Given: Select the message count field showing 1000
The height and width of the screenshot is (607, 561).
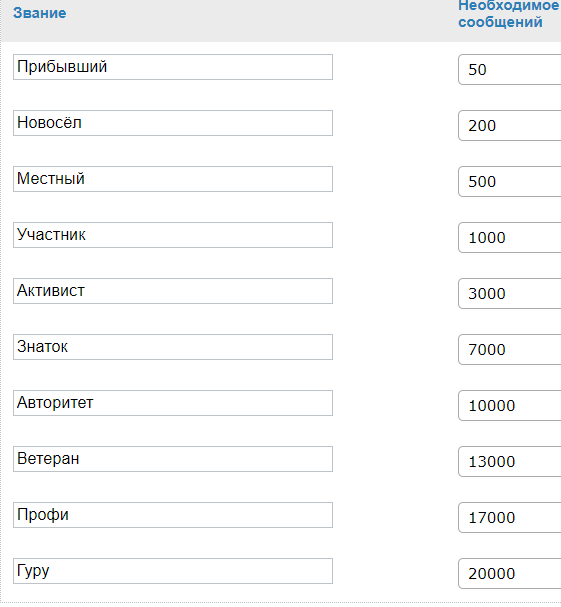Looking at the screenshot, I should tap(510, 238).
